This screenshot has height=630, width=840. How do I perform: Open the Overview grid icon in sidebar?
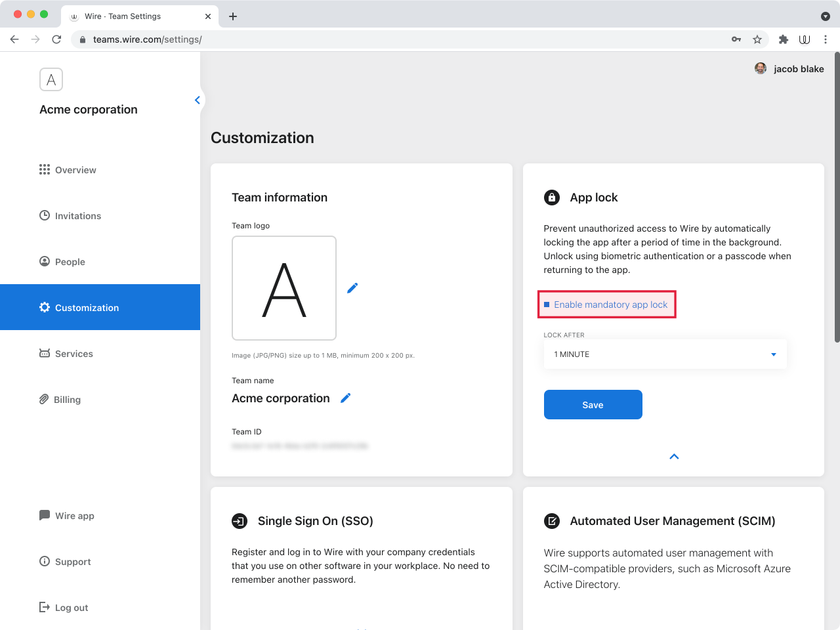(x=45, y=170)
